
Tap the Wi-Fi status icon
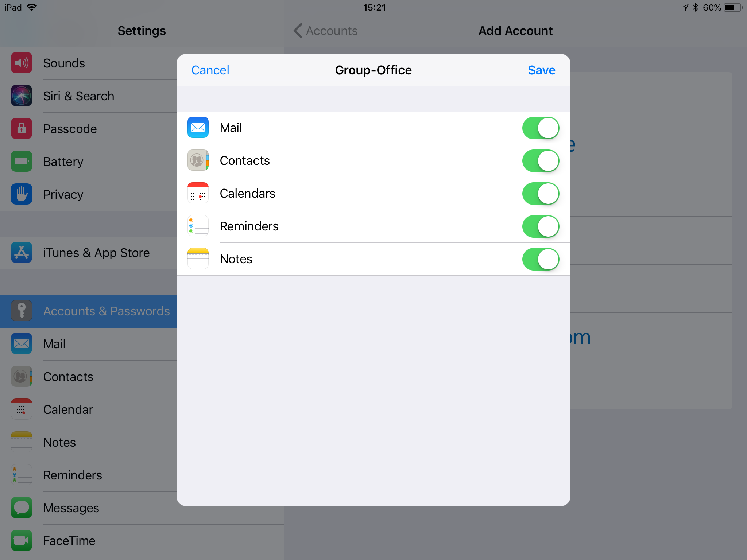(32, 7)
